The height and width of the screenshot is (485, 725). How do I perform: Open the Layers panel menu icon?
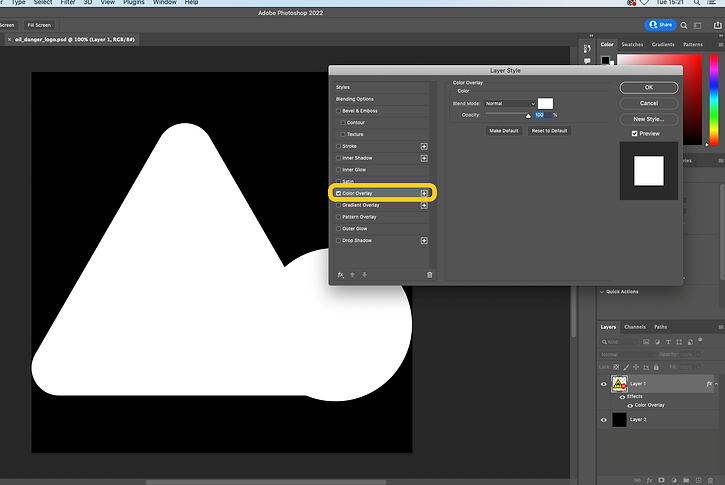[720, 327]
